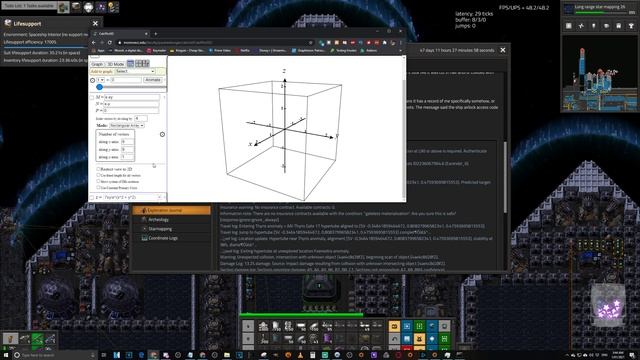Enable Use fixed length for all vectors
The height and width of the screenshot is (360, 640).
click(98, 175)
